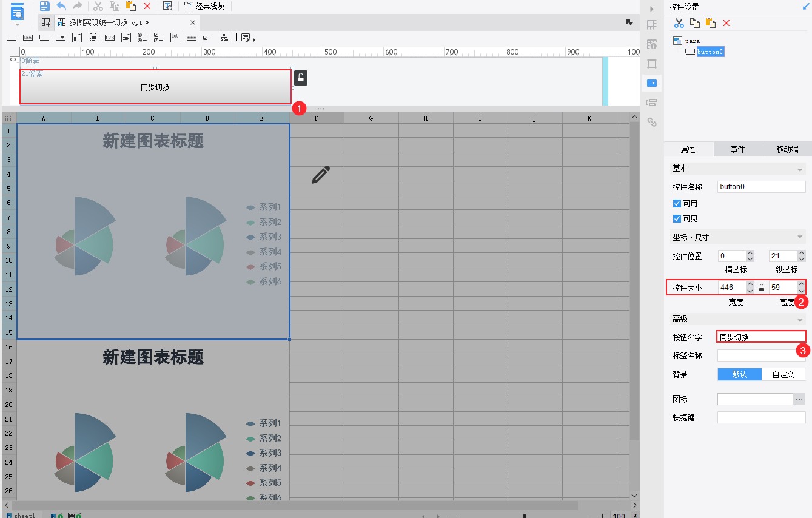
Task: Select 自定义 background option
Action: coord(783,374)
